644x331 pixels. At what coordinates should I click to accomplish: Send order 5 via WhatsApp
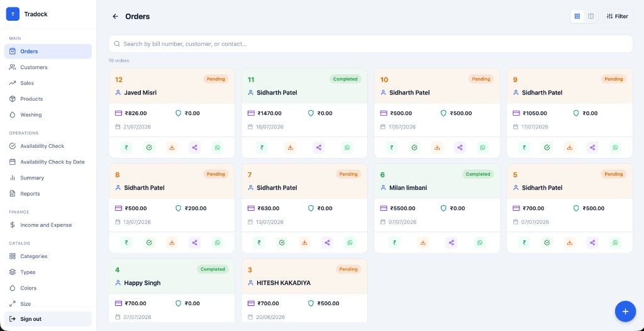coord(615,243)
